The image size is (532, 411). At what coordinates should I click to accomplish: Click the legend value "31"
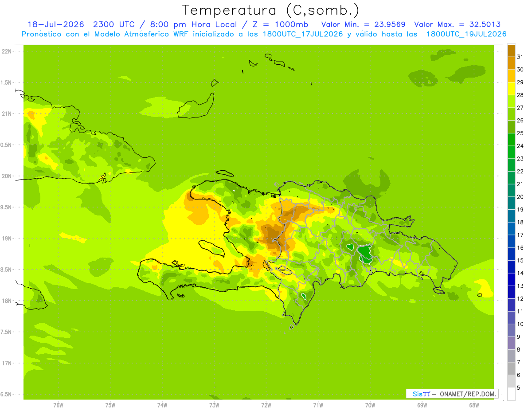[x=520, y=56]
